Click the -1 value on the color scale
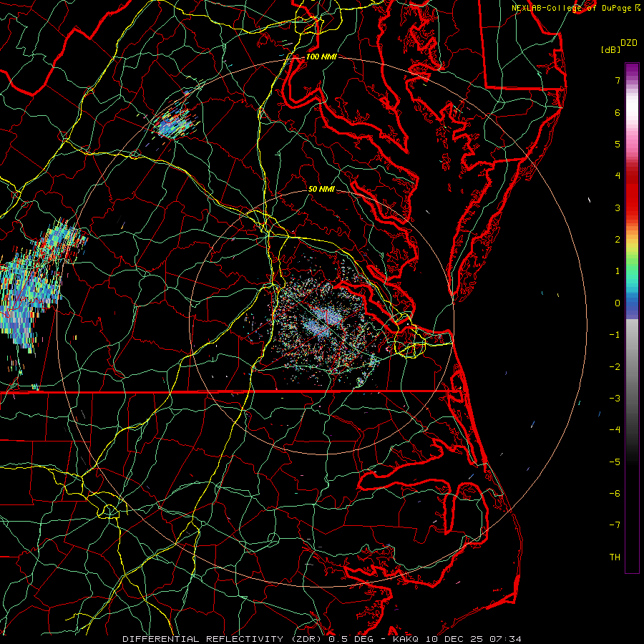The height and width of the screenshot is (644, 644). tap(615, 335)
